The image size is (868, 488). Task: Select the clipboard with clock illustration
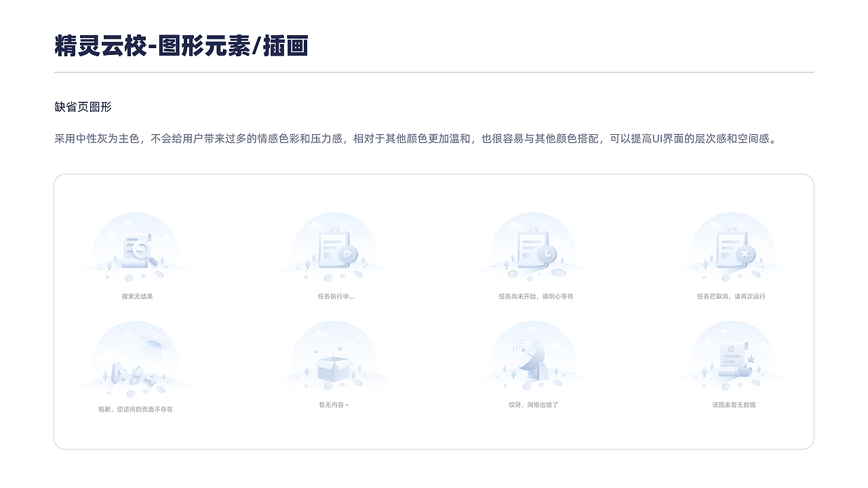532,247
